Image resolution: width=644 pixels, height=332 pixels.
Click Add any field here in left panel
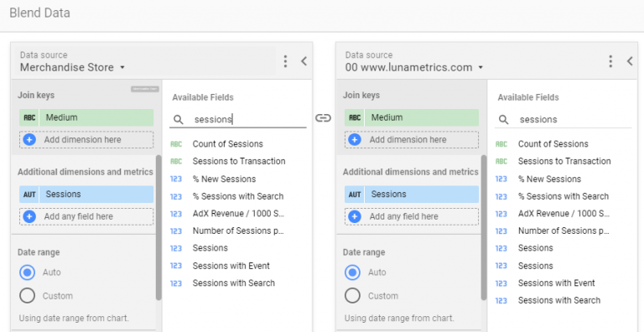tap(86, 216)
